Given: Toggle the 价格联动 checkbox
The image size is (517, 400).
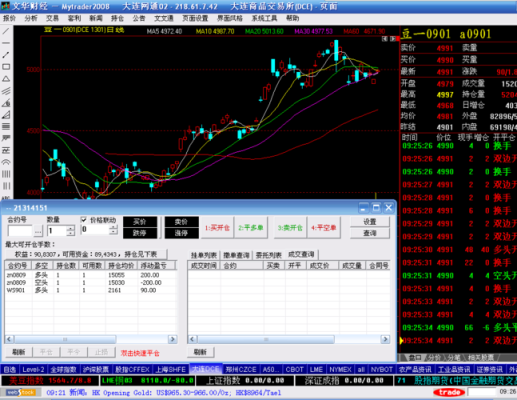Looking at the screenshot, I should pyautogui.click(x=84, y=220).
